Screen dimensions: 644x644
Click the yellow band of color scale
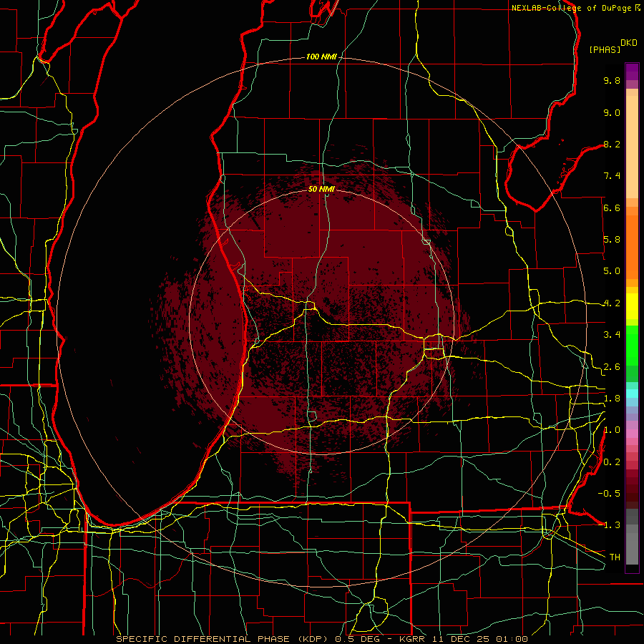pos(632,306)
